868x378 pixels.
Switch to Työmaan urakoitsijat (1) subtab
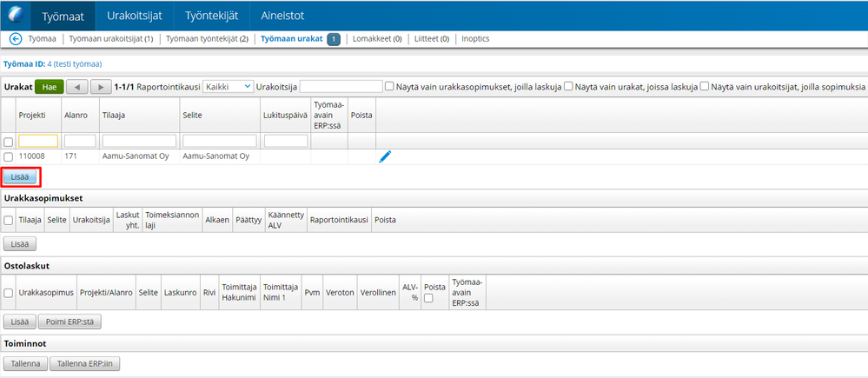110,39
